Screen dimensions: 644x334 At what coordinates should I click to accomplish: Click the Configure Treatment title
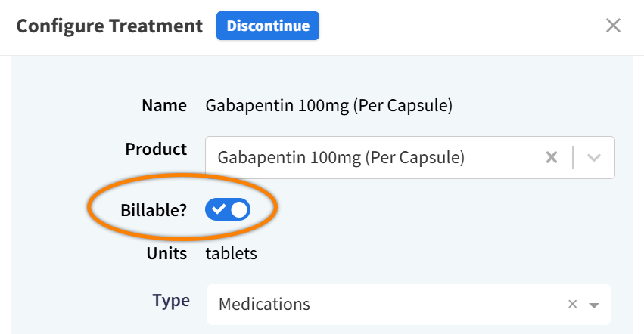(x=110, y=26)
